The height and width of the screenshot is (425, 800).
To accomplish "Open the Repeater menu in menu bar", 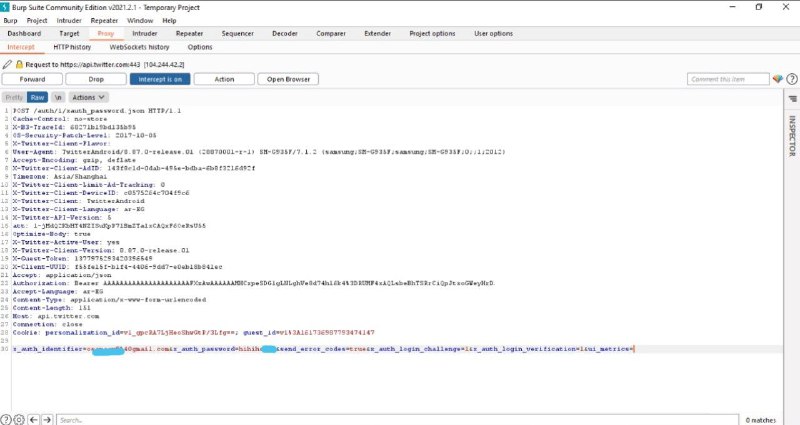I will (x=104, y=20).
